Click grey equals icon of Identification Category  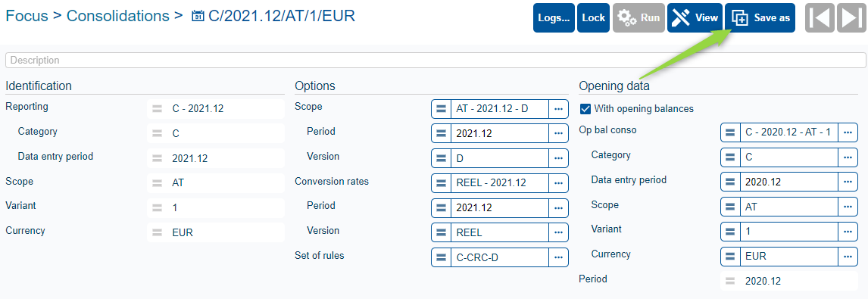coord(158,133)
